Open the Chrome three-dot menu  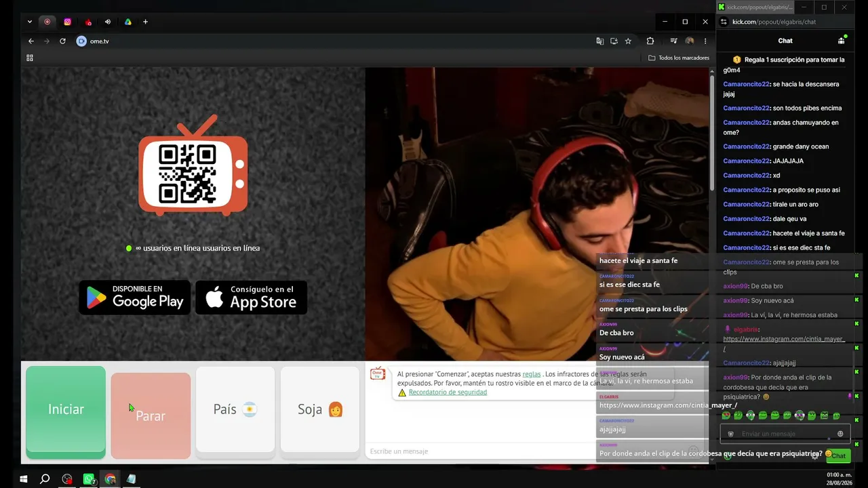point(705,41)
